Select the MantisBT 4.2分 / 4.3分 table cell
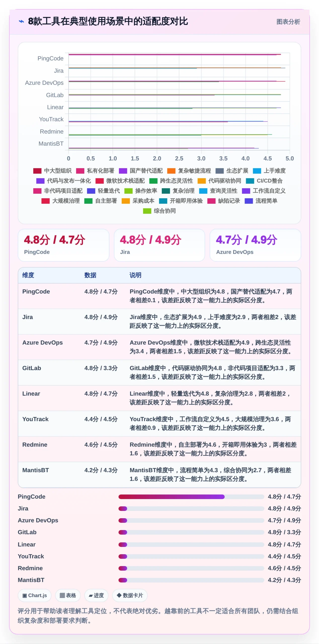 (x=101, y=470)
